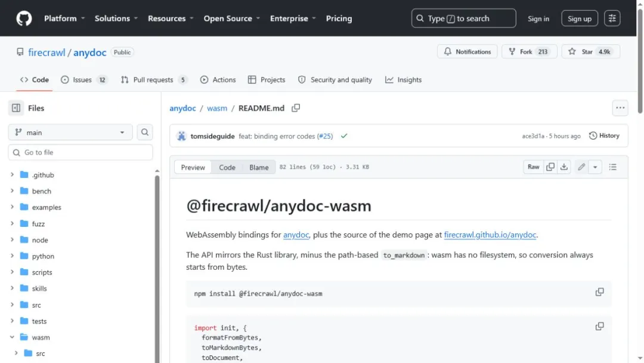
Task: Collapse the Files side panel icon
Action: (16, 108)
